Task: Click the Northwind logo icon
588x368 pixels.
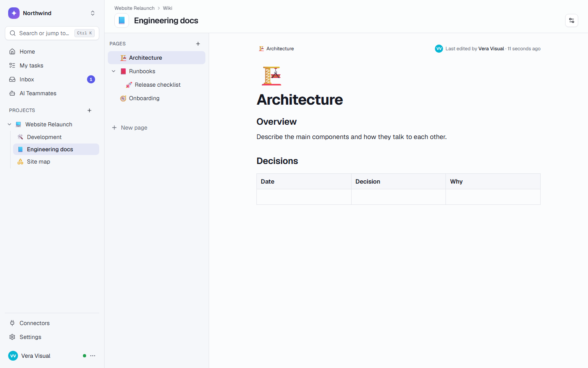Action: coord(14,13)
